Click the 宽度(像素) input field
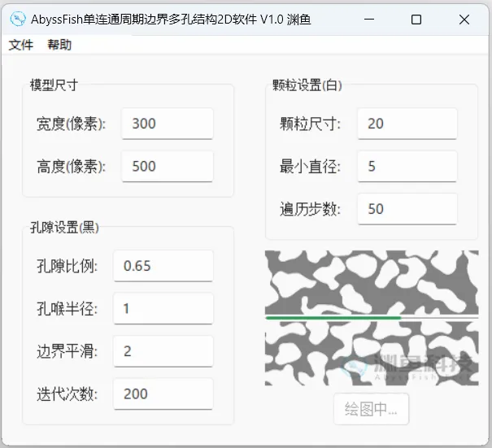This screenshot has width=492, height=448. 168,124
